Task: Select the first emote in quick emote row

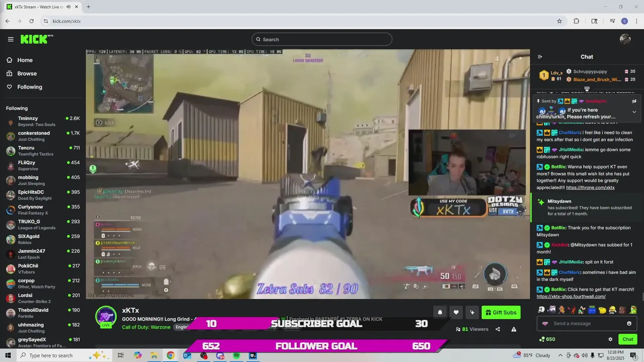Action: (x=541, y=310)
